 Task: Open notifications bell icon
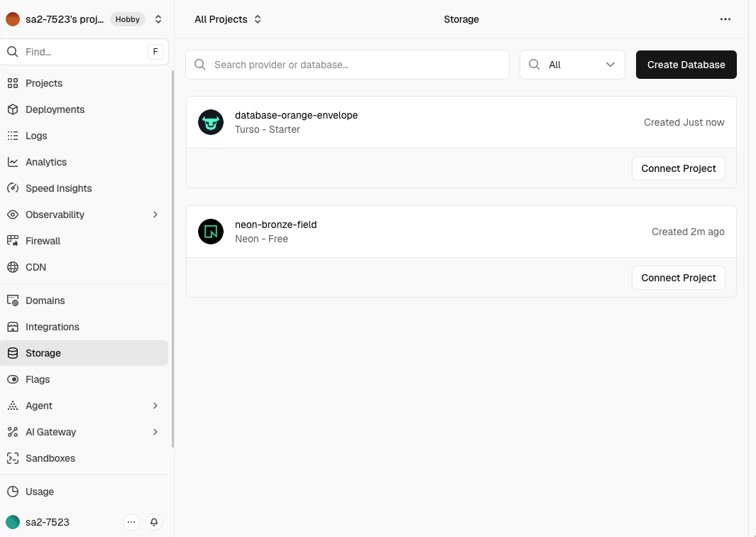(154, 522)
